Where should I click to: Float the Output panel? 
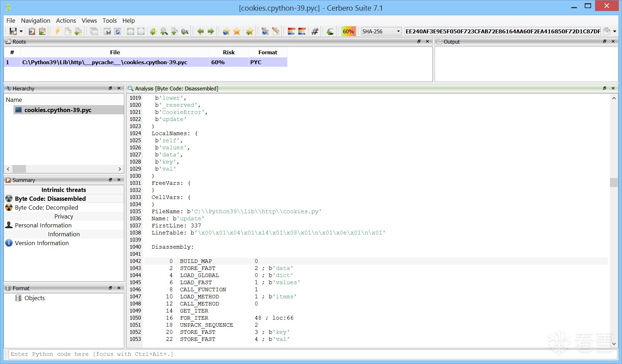pyautogui.click(x=605, y=42)
